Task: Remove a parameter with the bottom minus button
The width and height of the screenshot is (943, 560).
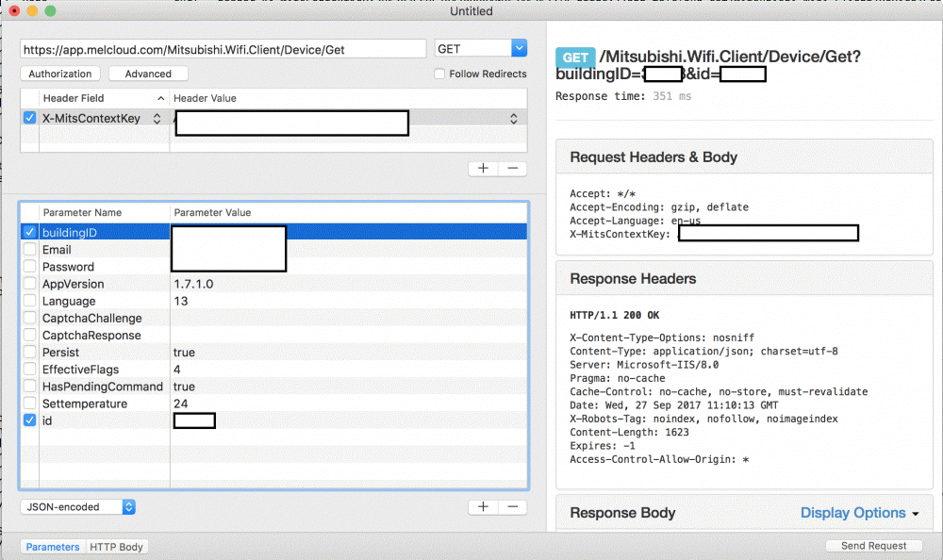Action: pos(512,506)
